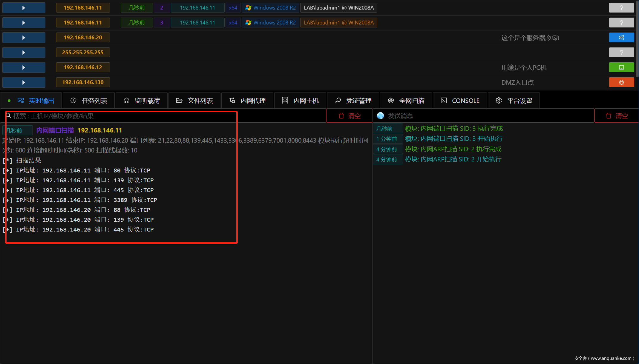Click the 192.168.146.12 IP label
This screenshot has width=639, height=364.
83,67
